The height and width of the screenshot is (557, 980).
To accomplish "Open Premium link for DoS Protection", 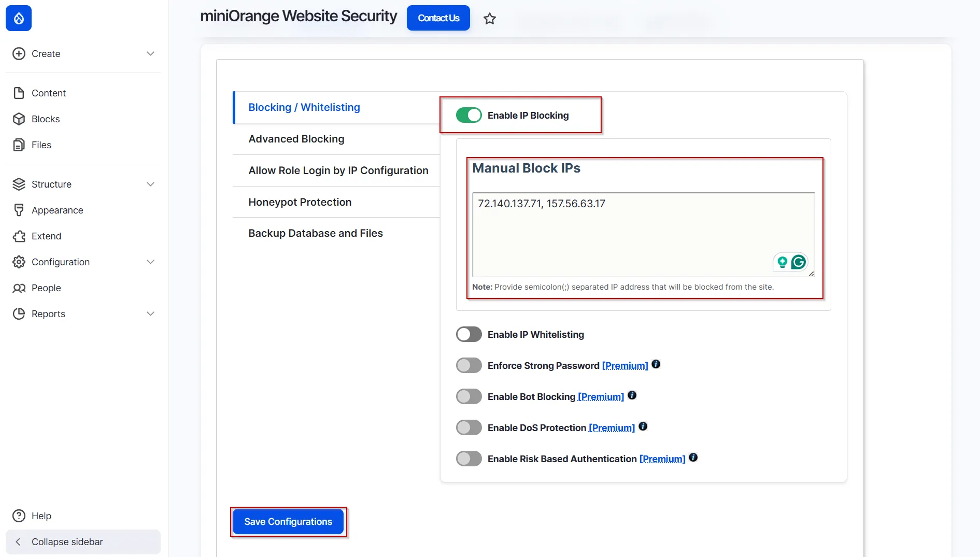I will tap(612, 428).
